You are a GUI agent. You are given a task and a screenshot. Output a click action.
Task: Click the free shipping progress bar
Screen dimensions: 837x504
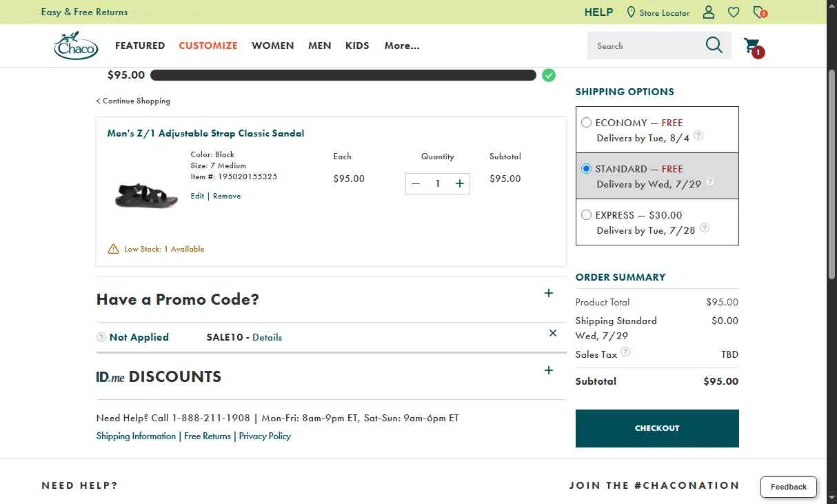tap(343, 75)
